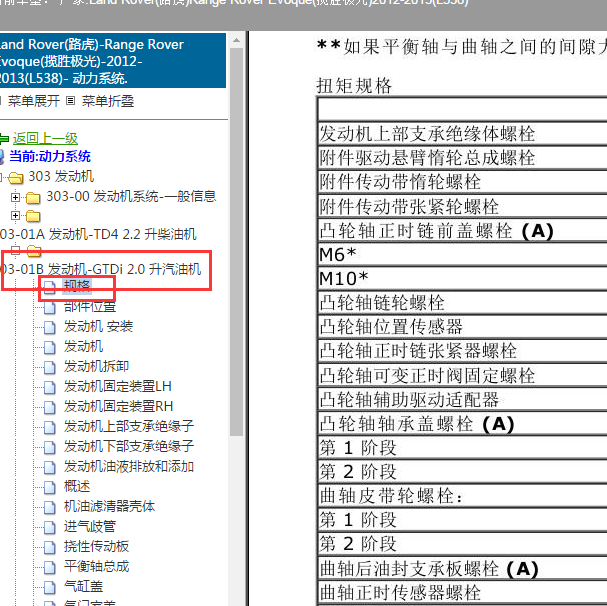This screenshot has width=607, height=606.
Task: Click the 菜单展开 button
Action: (34, 101)
